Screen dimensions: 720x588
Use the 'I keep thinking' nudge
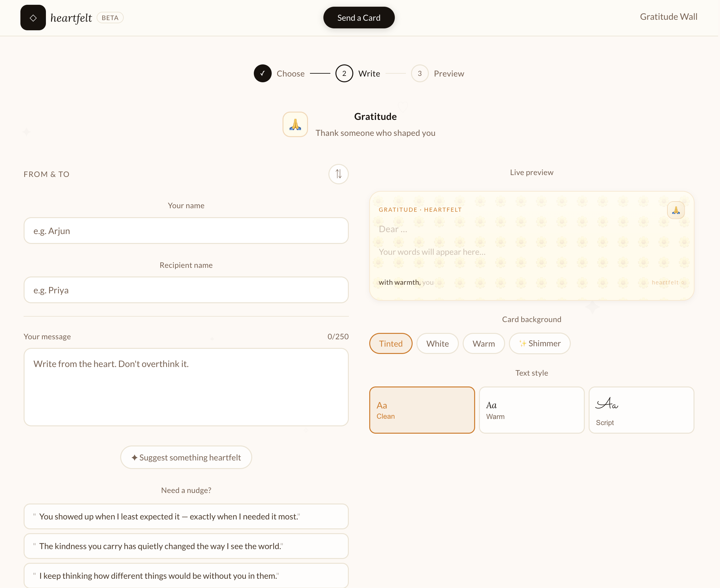186,576
